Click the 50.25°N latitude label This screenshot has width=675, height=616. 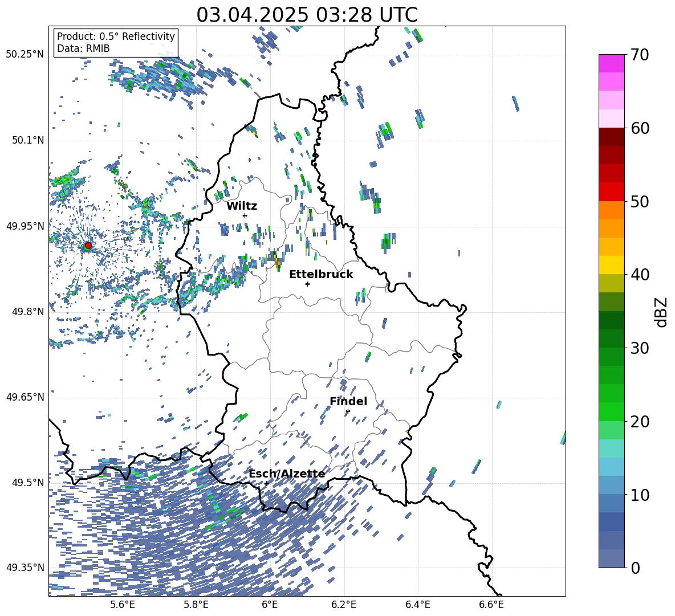25,55
